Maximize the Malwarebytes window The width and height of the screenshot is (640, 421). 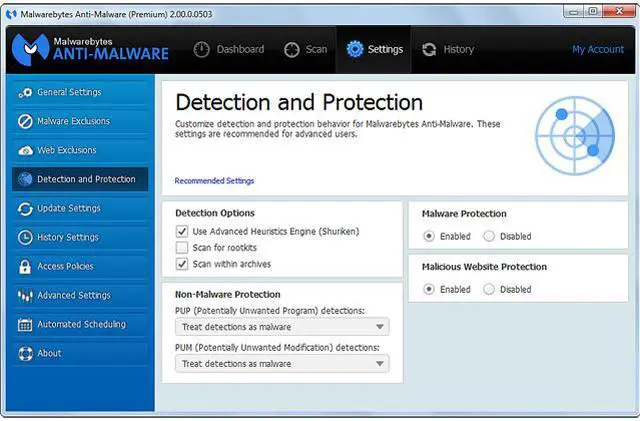[x=593, y=11]
